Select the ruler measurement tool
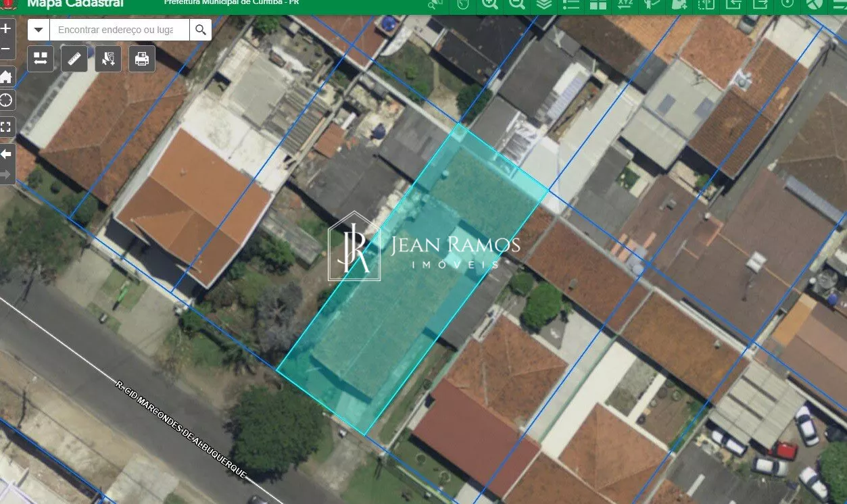The height and width of the screenshot is (504, 847). point(74,59)
